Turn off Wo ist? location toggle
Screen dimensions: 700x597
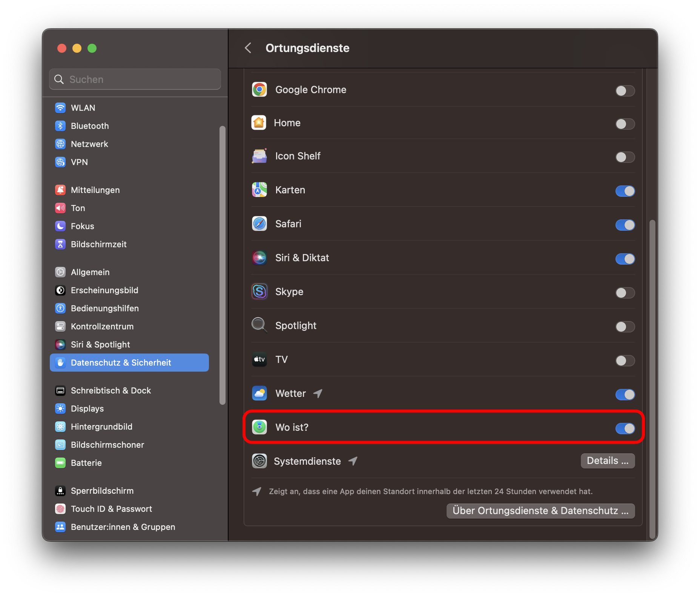click(625, 428)
